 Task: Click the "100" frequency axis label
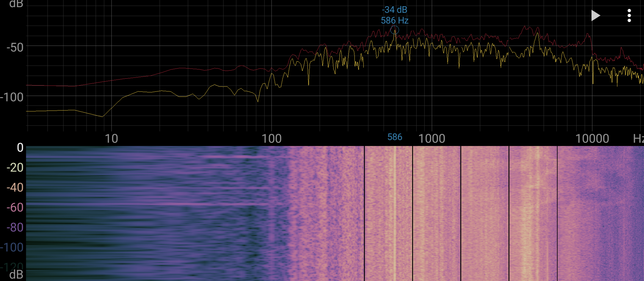tap(272, 139)
